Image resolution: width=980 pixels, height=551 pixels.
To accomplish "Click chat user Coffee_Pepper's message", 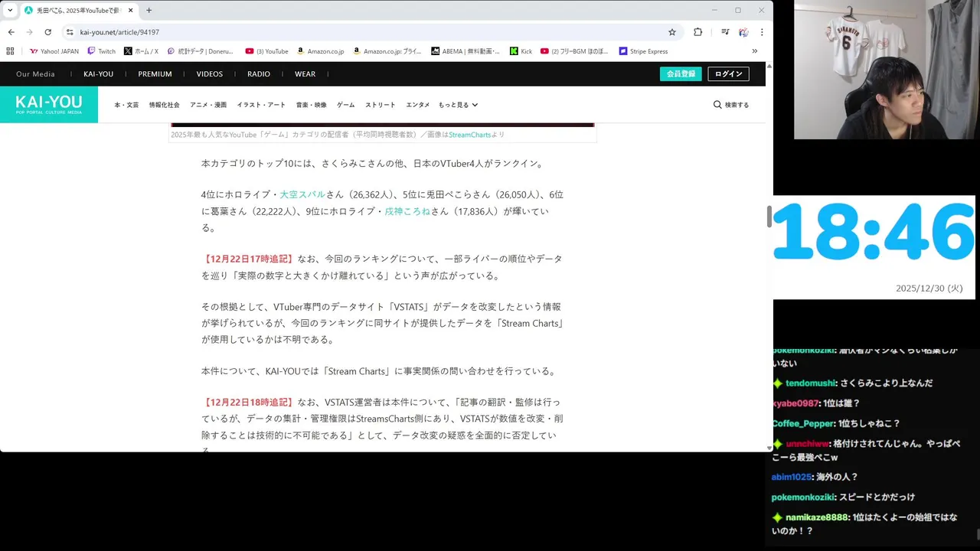I will (x=836, y=423).
